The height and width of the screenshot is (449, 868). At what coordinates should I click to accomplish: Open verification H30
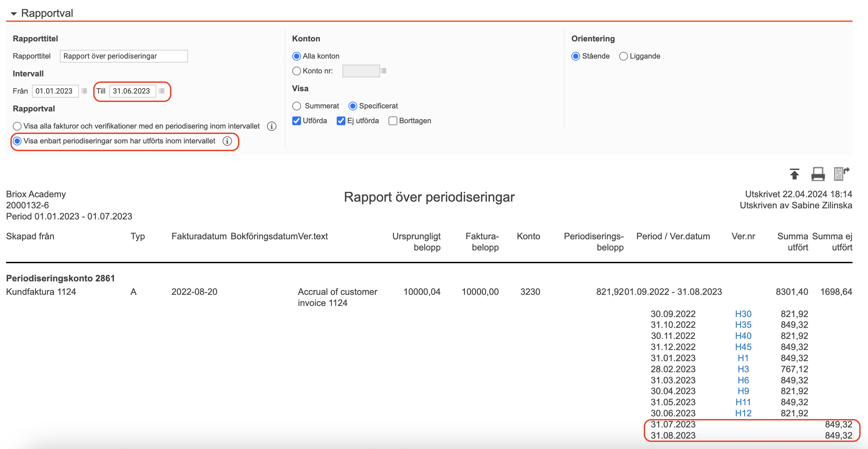[x=743, y=314]
